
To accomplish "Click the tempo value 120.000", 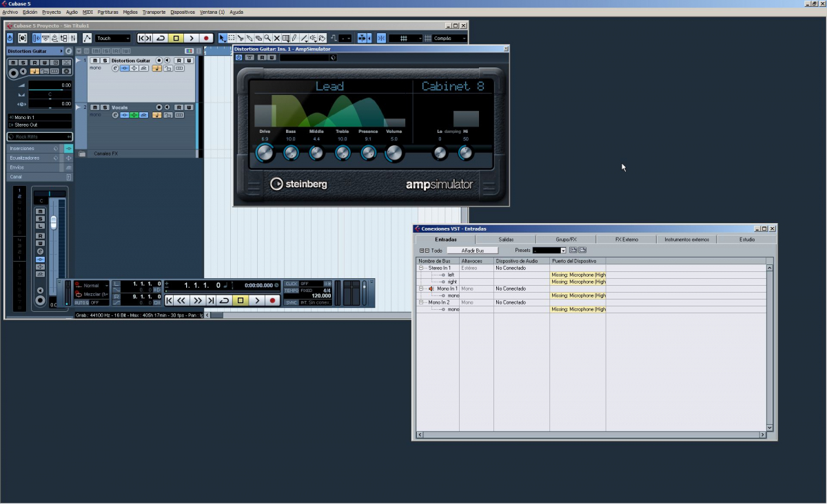I will pos(321,295).
